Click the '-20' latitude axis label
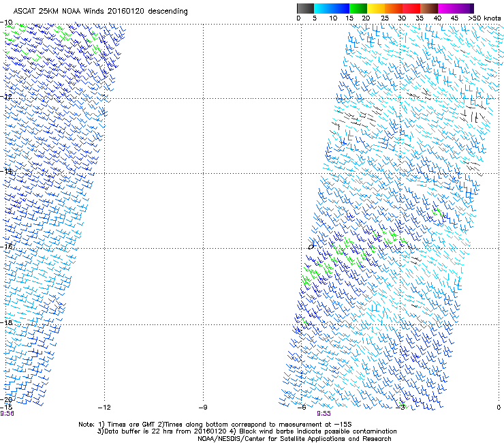504x443 pixels. point(6,399)
